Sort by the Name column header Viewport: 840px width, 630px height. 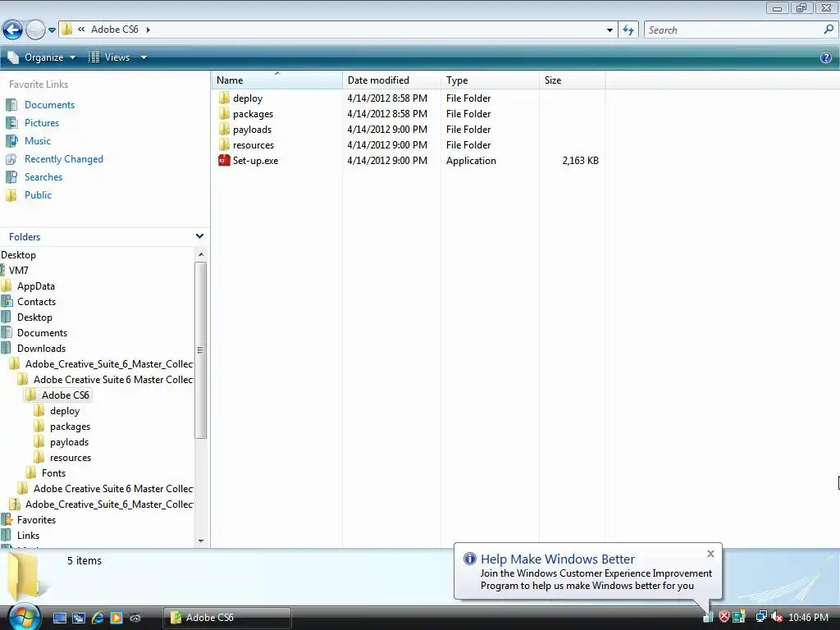pos(277,80)
